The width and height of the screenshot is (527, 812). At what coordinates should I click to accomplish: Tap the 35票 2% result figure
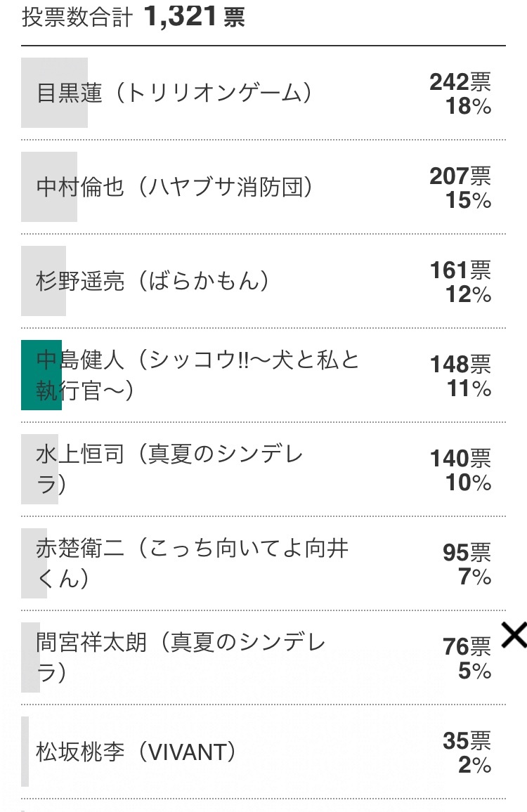click(x=467, y=753)
